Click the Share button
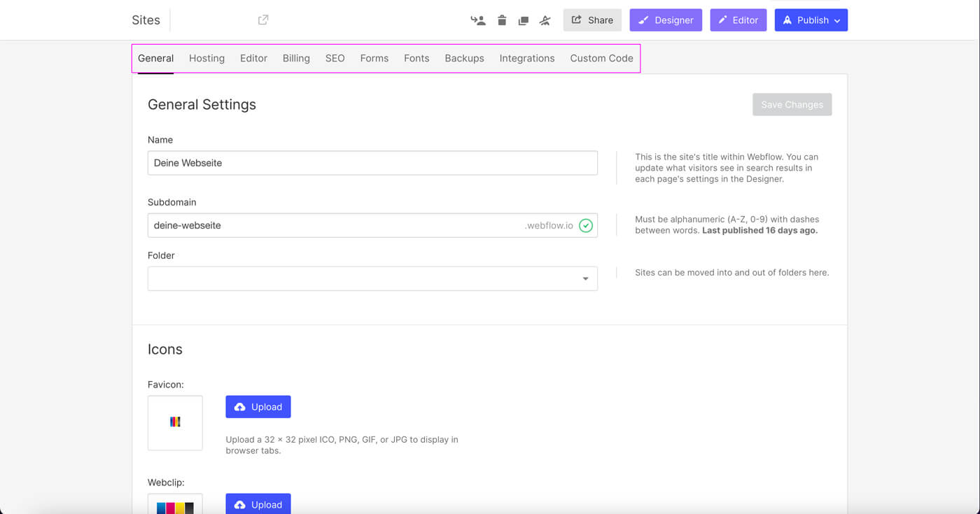Screen dimensions: 980x514 point(592,20)
